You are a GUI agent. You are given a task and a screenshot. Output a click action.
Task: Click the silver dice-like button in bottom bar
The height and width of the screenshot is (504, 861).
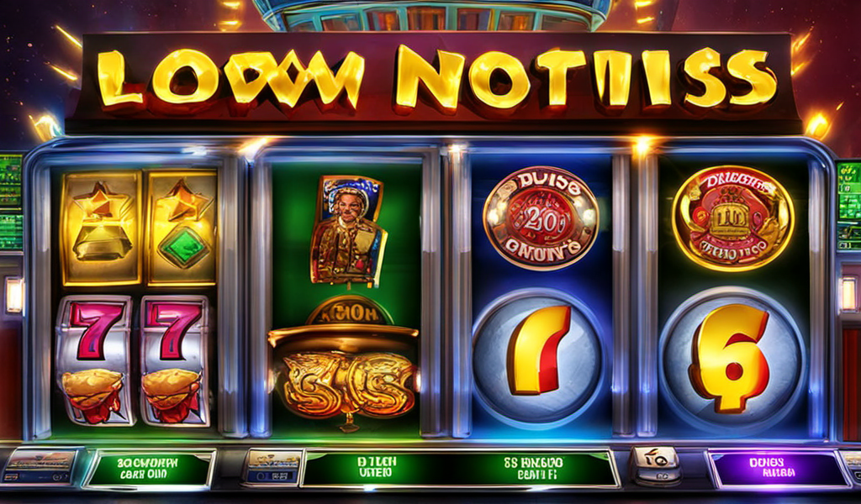click(x=656, y=465)
